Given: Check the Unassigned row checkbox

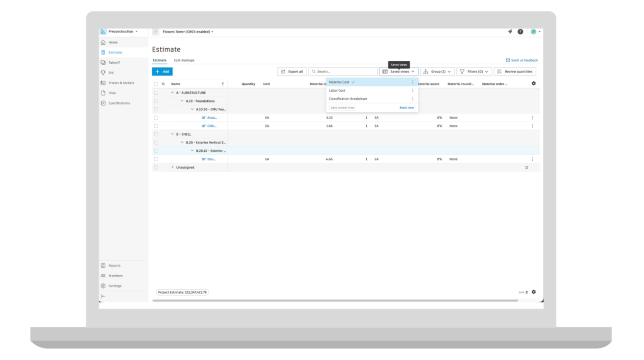Looking at the screenshot, I should pos(156,167).
